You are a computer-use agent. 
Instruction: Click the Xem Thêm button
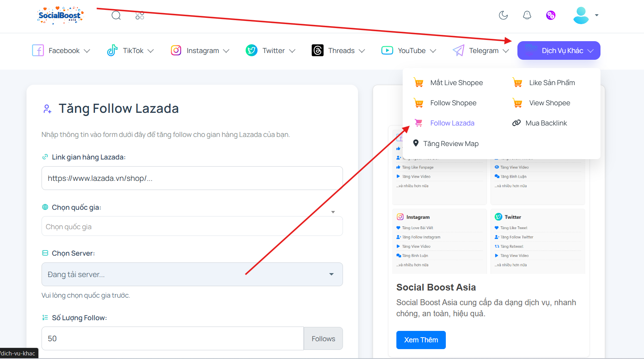click(x=421, y=340)
